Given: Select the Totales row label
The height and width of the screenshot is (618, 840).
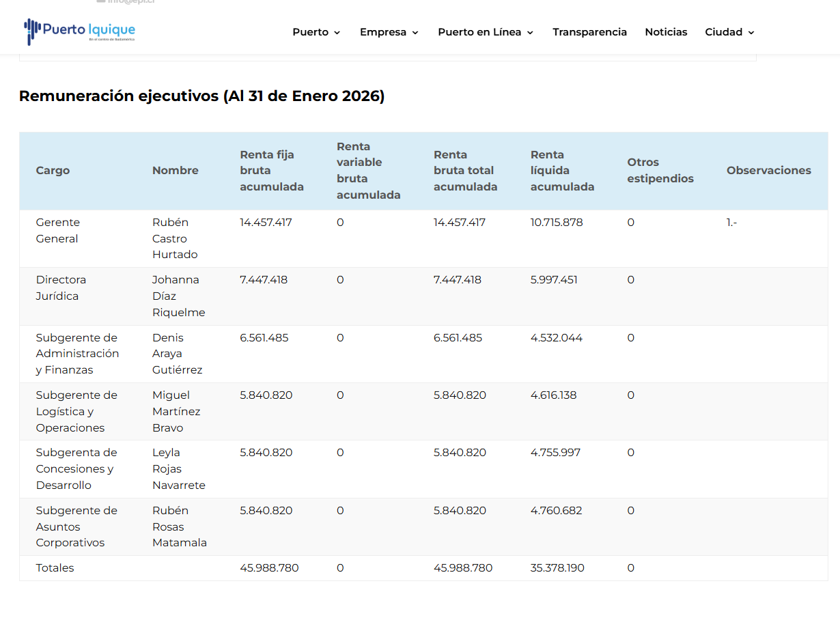Looking at the screenshot, I should pos(55,568).
